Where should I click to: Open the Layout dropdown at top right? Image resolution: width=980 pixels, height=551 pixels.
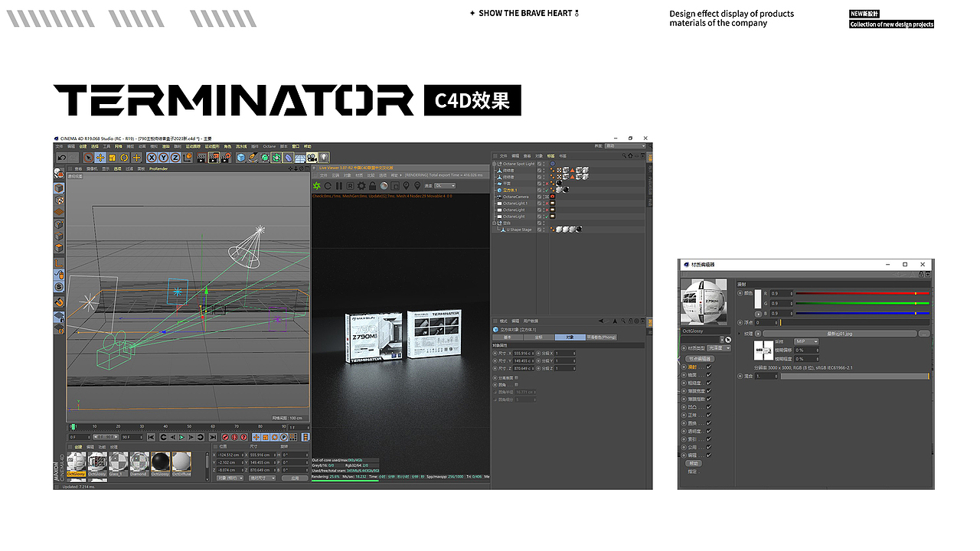(x=625, y=145)
